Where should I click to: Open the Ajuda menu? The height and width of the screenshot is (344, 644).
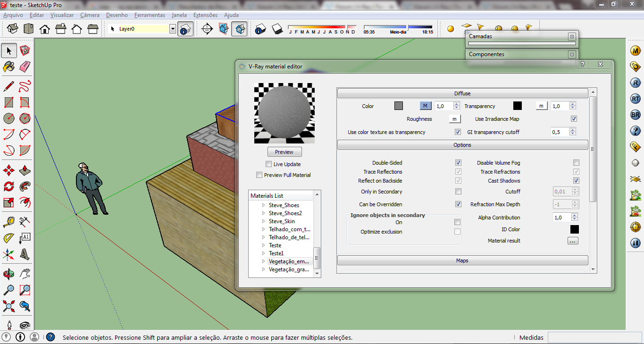point(231,15)
